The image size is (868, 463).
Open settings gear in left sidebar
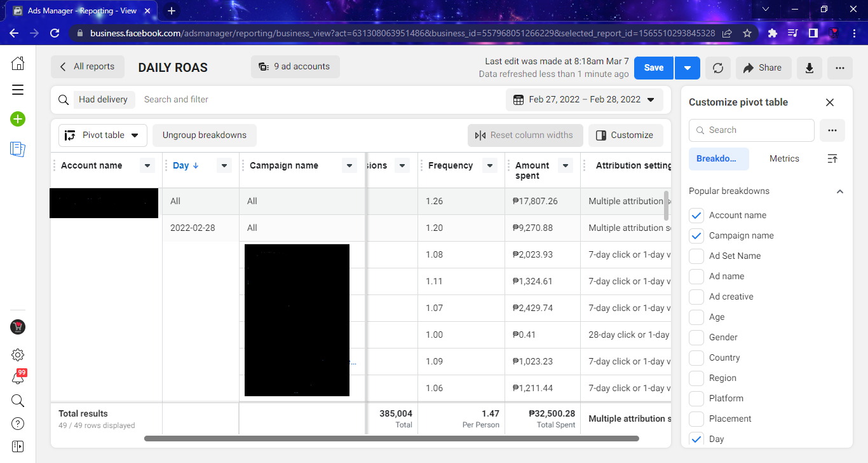pyautogui.click(x=18, y=355)
